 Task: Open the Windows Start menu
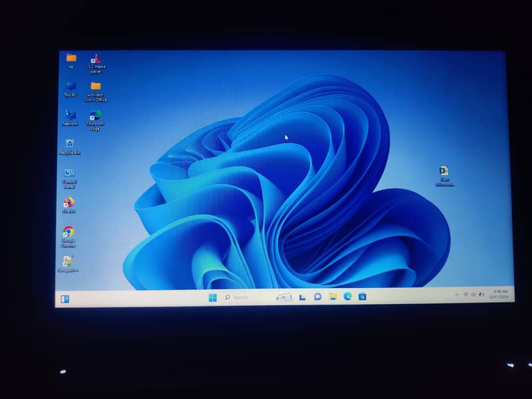(x=212, y=297)
